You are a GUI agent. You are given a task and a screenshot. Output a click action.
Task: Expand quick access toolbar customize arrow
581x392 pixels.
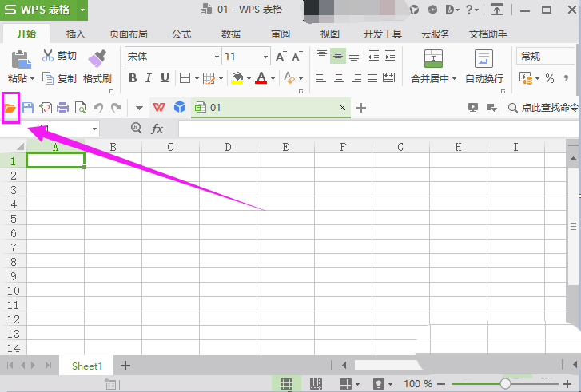point(139,108)
